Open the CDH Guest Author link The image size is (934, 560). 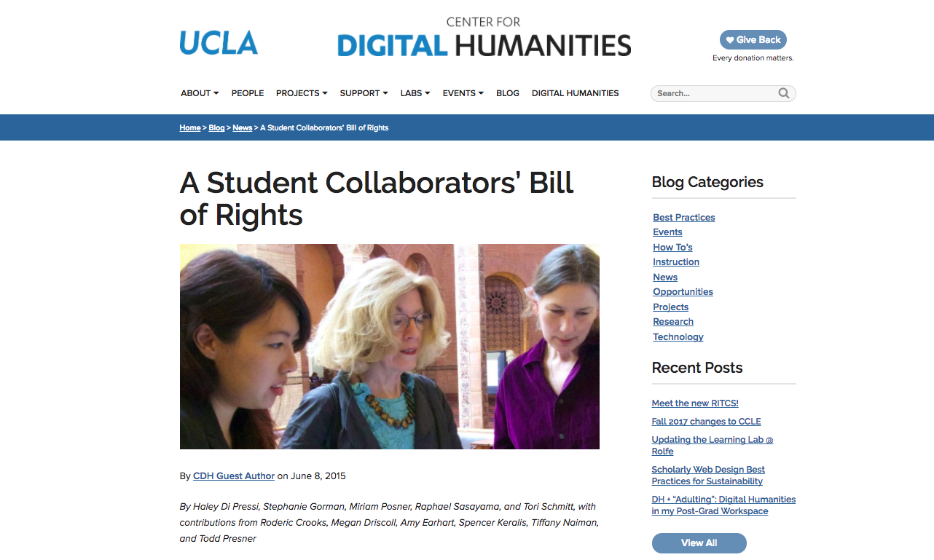[x=234, y=476]
